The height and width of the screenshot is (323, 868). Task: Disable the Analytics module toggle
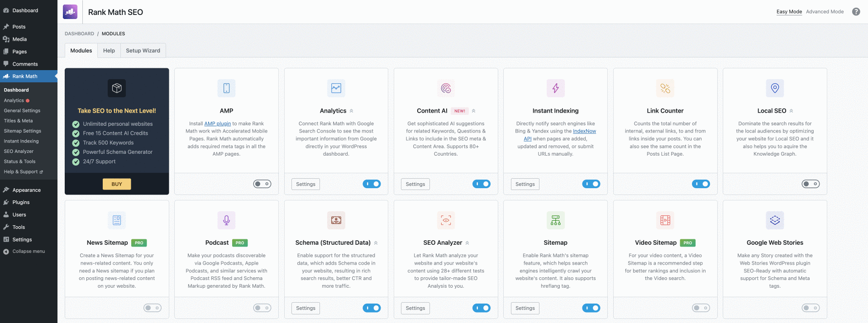[x=372, y=184]
